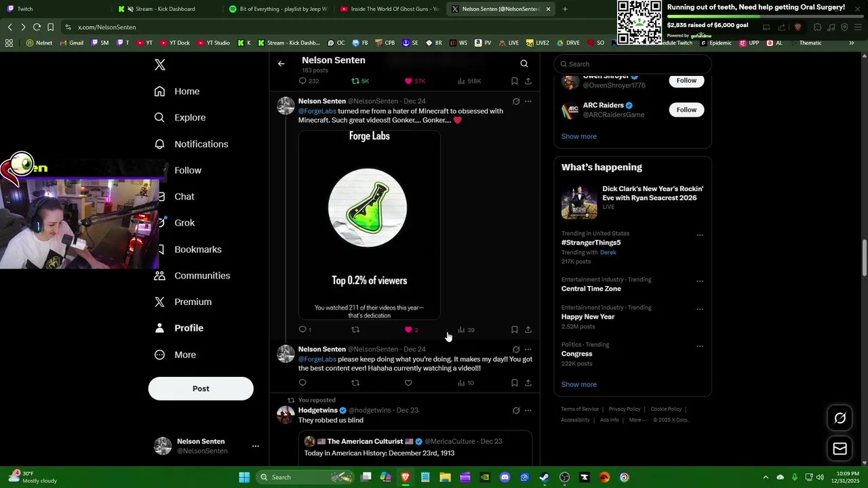This screenshot has width=868, height=488.
Task: View analytics showing 10 views
Action: click(466, 383)
